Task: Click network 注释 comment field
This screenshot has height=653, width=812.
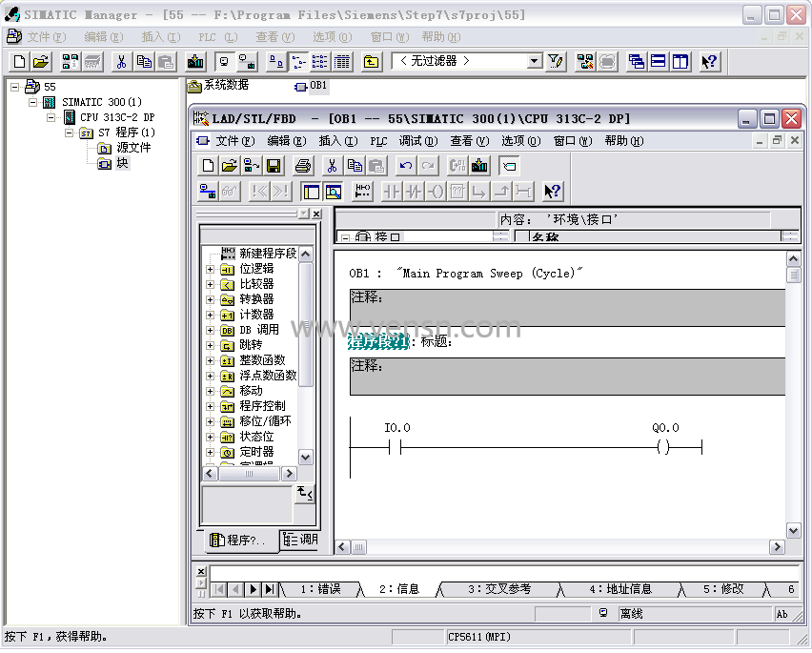Action: click(568, 377)
